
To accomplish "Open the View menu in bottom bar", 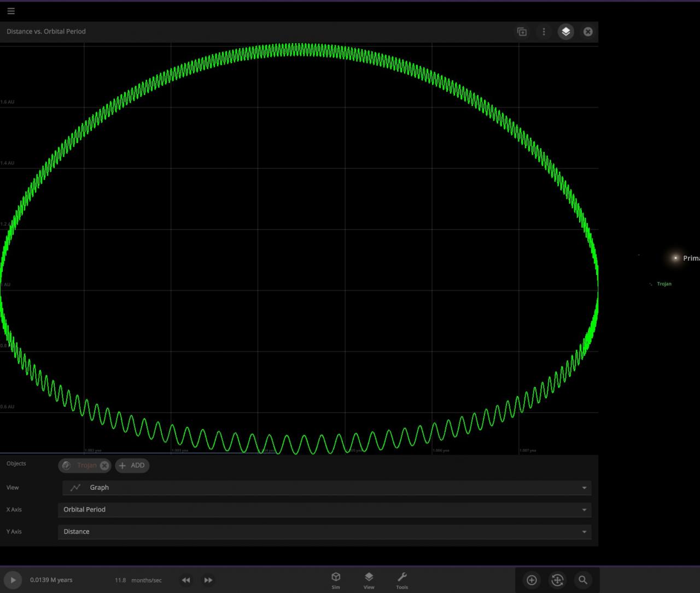I will tap(369, 580).
